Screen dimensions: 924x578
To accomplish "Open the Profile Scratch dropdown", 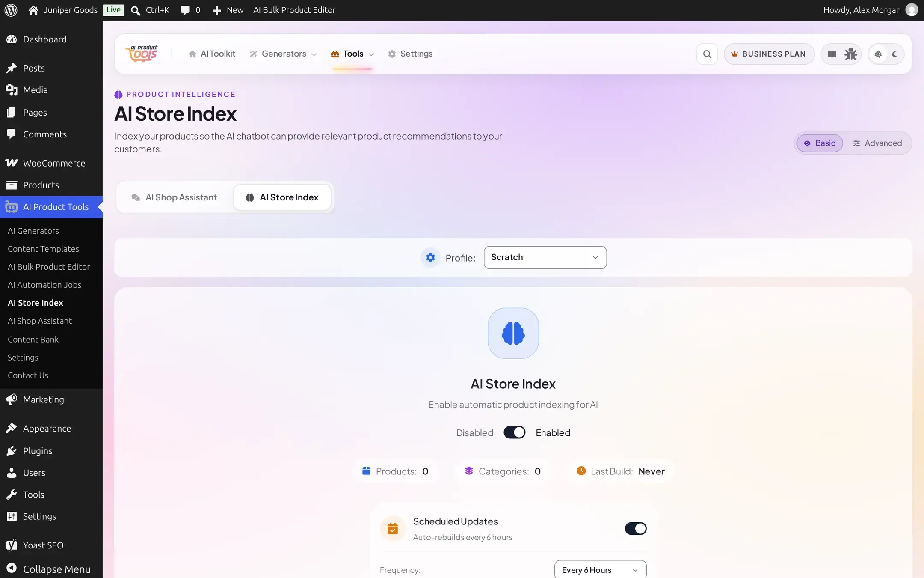I will tap(545, 257).
